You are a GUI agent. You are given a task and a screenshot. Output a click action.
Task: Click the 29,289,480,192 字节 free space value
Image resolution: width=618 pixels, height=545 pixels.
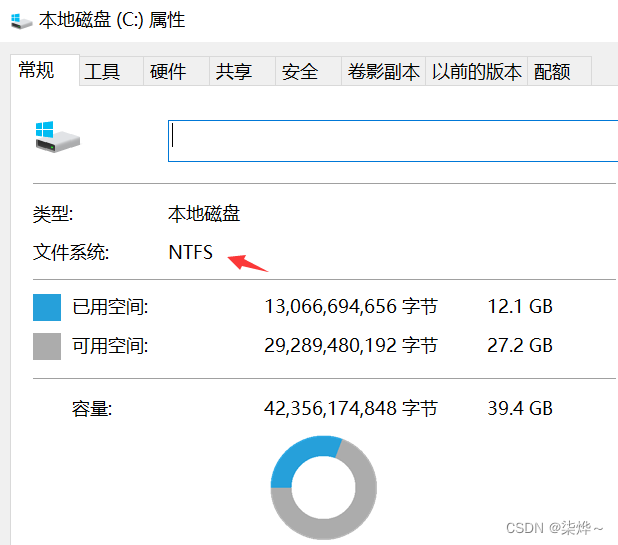click(x=351, y=346)
